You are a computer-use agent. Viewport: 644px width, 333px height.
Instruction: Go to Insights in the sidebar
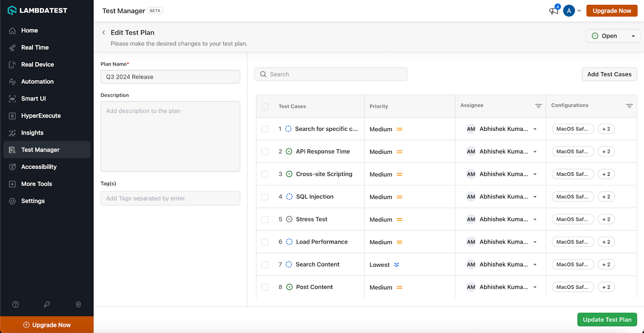[x=32, y=133]
